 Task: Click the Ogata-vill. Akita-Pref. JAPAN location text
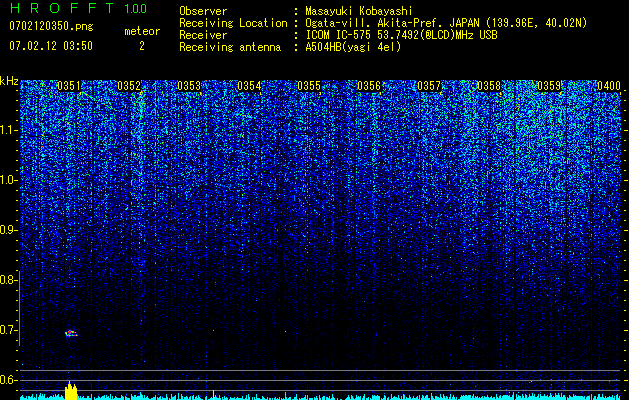click(x=446, y=23)
